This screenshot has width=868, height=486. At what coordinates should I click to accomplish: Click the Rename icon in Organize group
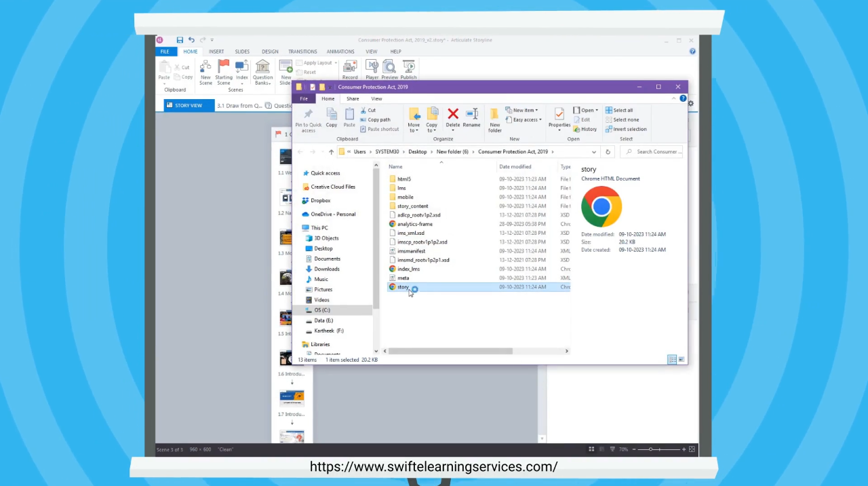click(471, 114)
